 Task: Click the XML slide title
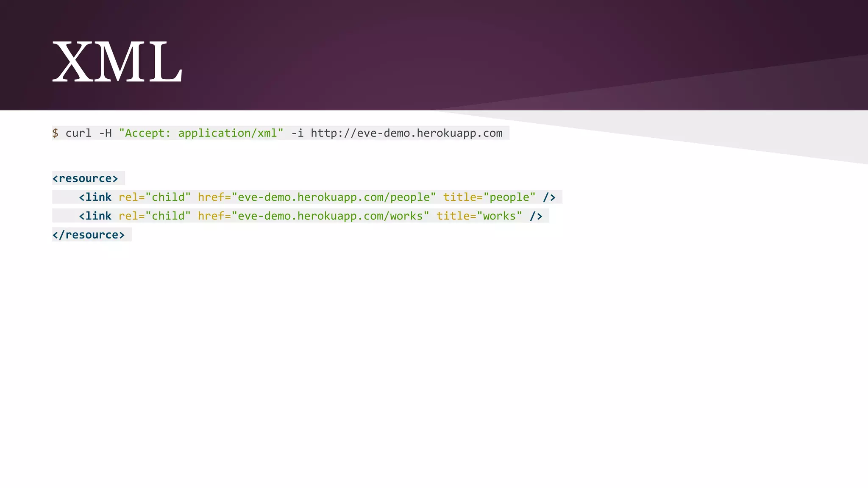[117, 62]
